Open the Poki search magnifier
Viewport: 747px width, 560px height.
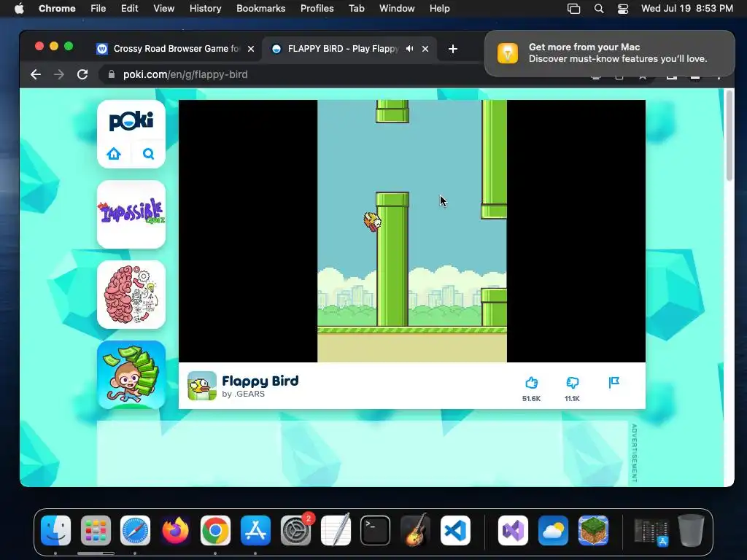[148, 154]
